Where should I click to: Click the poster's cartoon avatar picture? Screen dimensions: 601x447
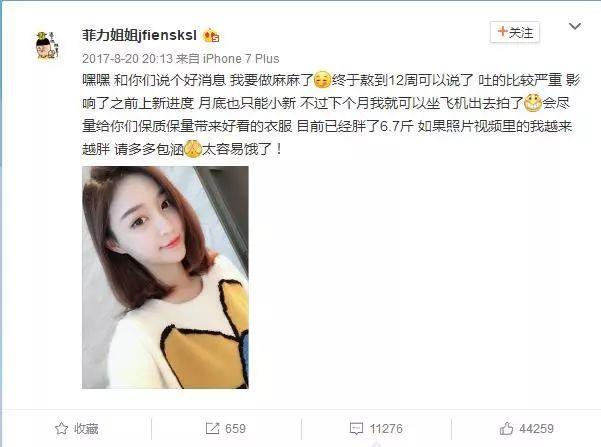[x=48, y=45]
